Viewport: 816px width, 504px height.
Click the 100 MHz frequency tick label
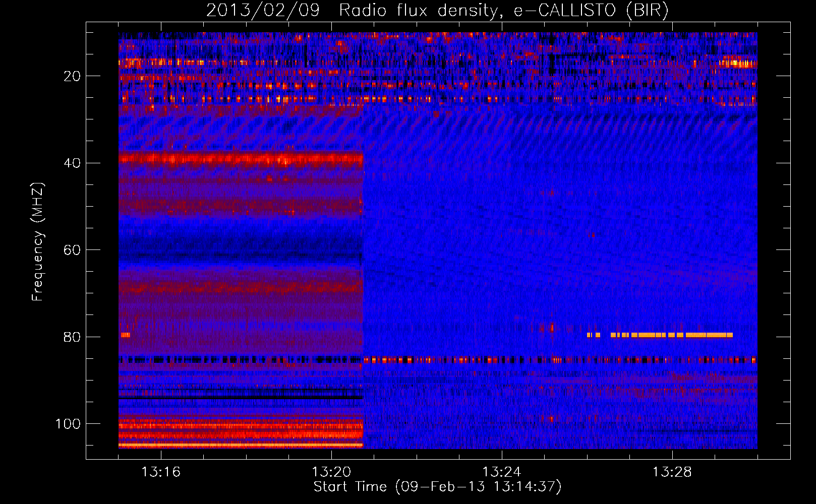click(68, 424)
